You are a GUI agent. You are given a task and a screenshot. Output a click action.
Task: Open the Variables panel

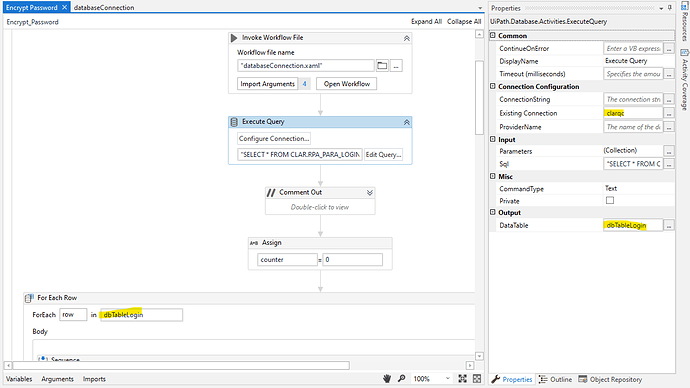click(19, 379)
